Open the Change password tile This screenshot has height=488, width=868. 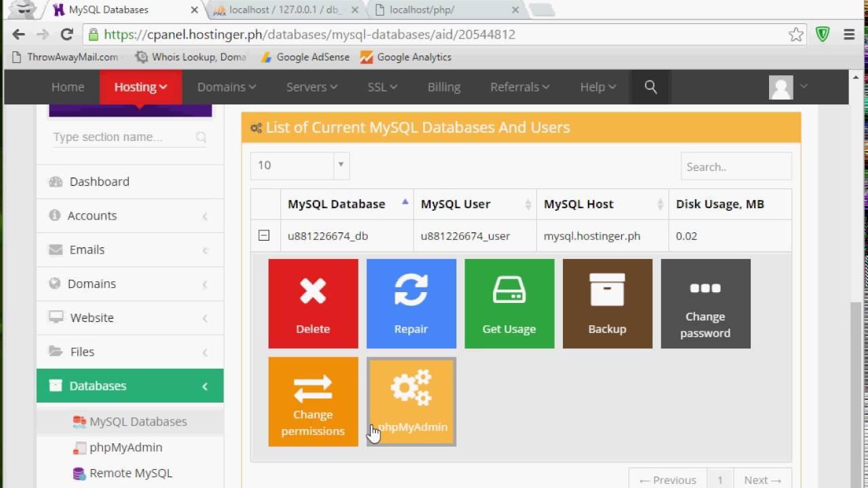click(706, 304)
